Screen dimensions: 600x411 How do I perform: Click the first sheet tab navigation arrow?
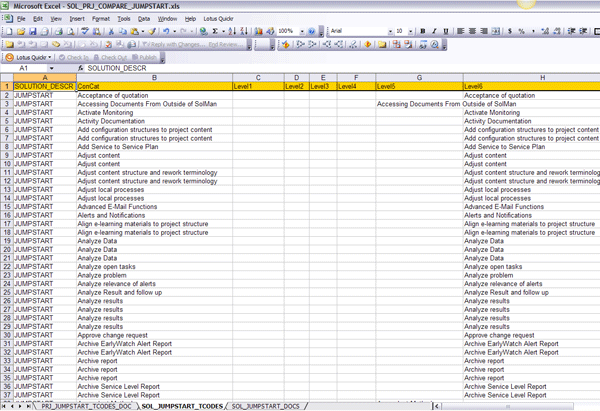coord(4,406)
